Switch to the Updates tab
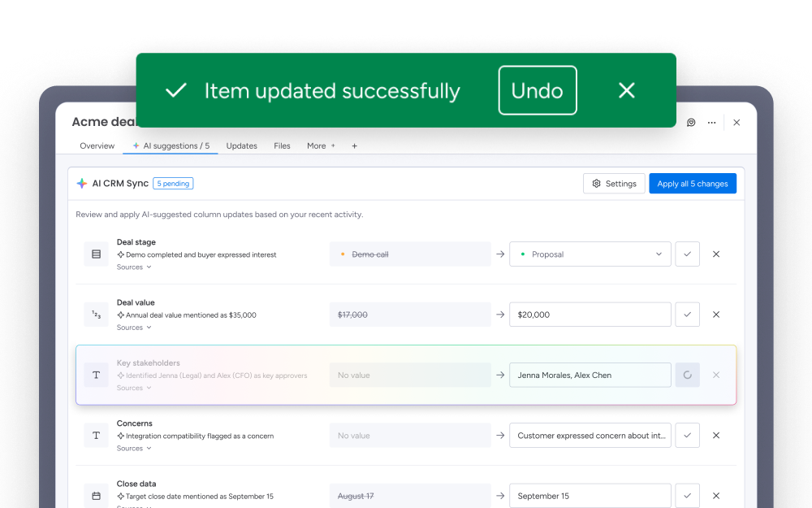This screenshot has width=812, height=508. pos(241,145)
